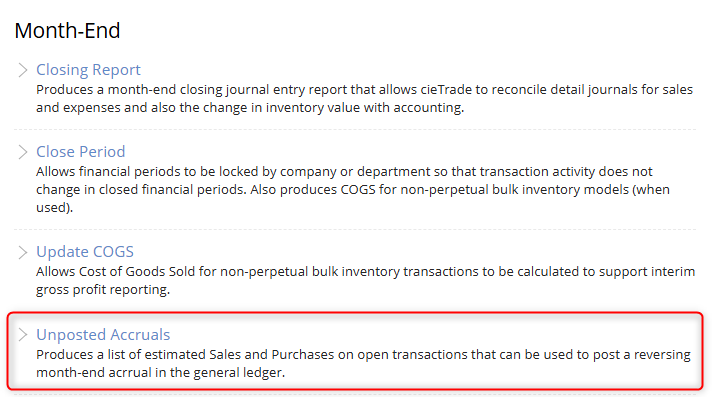This screenshot has height=397, width=712.
Task: Expand the arrow next to Update COGS
Action: pos(23,252)
